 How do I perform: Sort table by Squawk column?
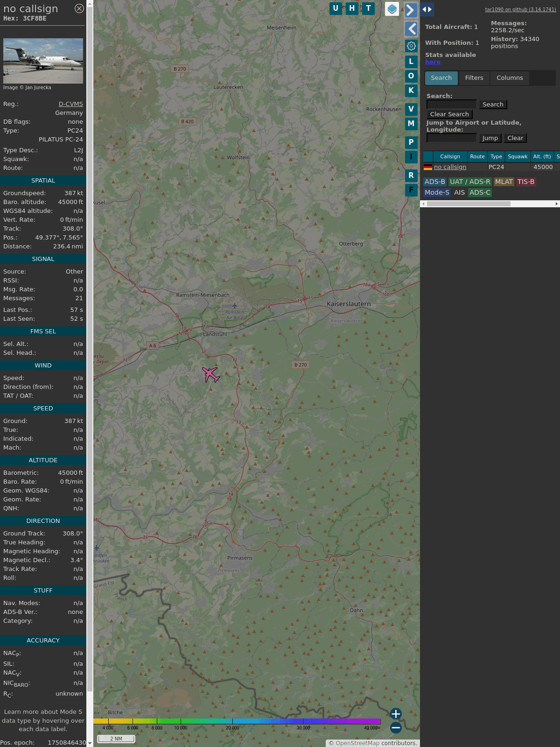[518, 157]
